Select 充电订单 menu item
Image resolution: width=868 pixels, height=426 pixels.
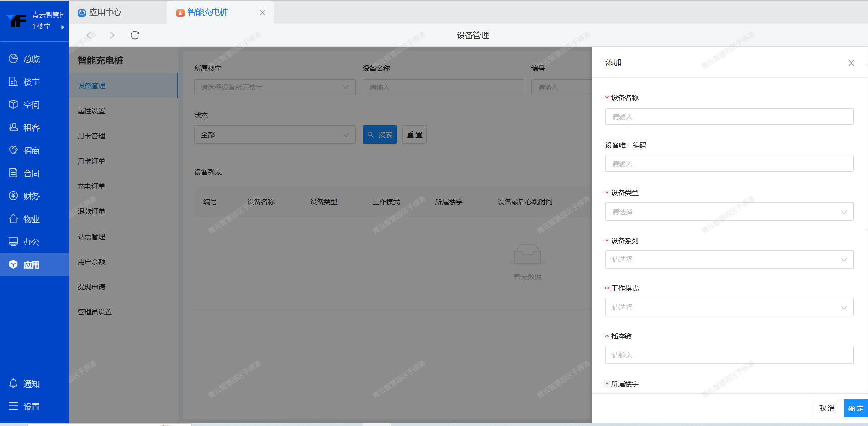coord(91,186)
